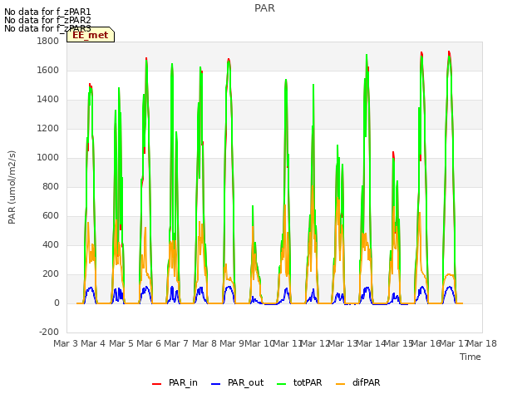Image resolution: width=532 pixels, height=399 pixels.
Task: Select the PAR_out legend label
Action: click(x=245, y=382)
